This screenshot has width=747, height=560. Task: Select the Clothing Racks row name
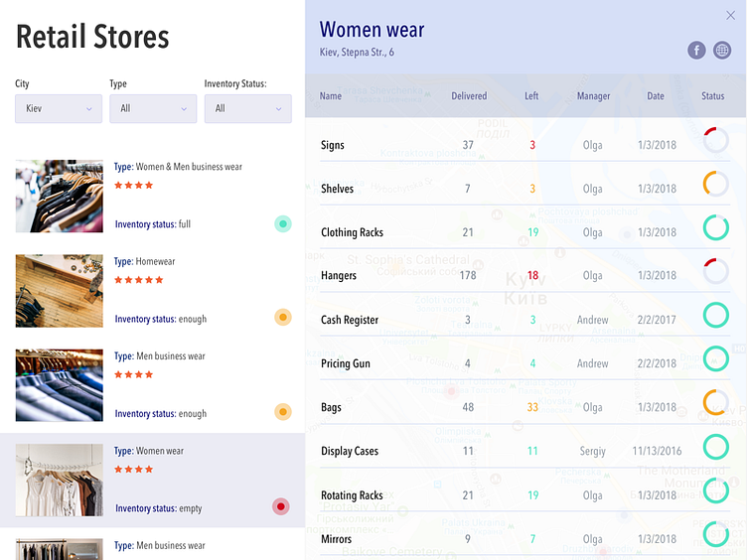click(x=352, y=232)
